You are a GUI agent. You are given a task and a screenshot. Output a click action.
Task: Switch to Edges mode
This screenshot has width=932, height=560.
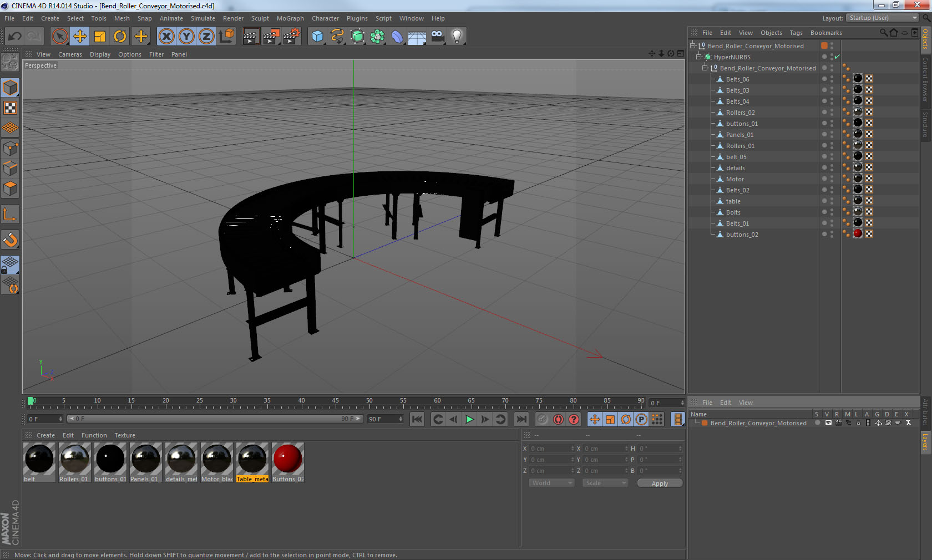click(11, 169)
